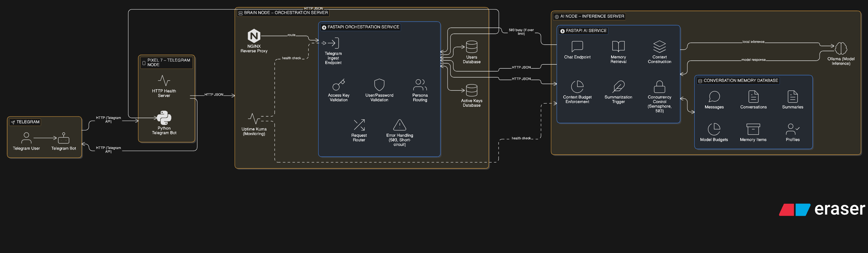Click the eraser logo

click(822, 209)
